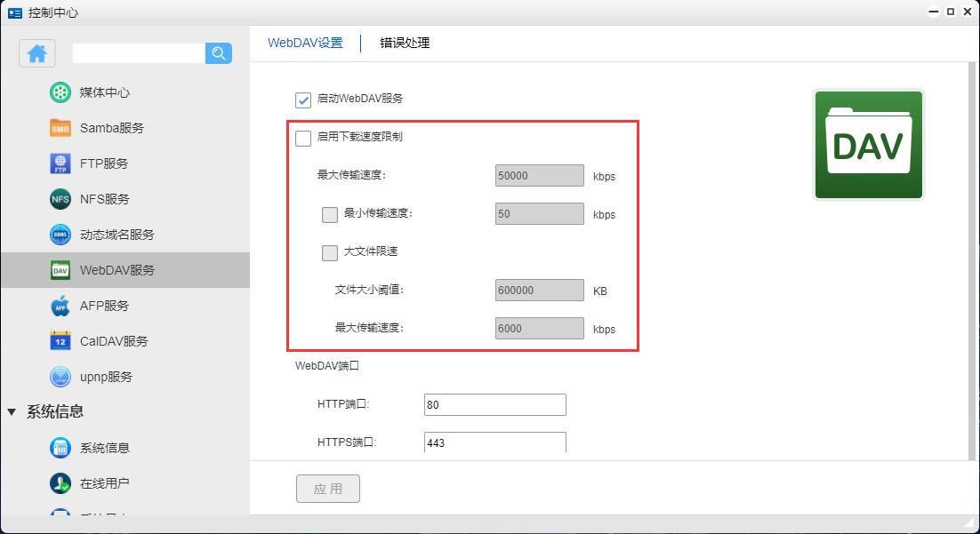The height and width of the screenshot is (534, 980).
Task: Click the home icon button
Action: pos(37,53)
